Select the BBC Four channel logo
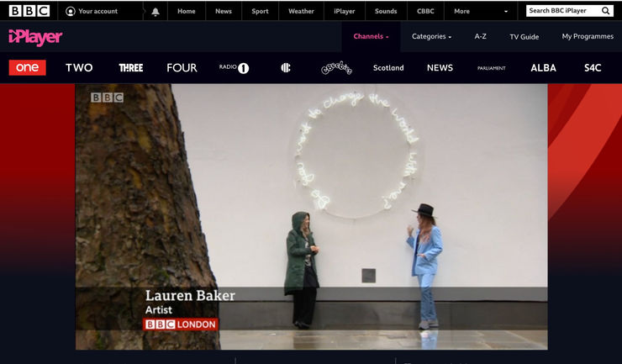Image resolution: width=622 pixels, height=364 pixels. 182,68
